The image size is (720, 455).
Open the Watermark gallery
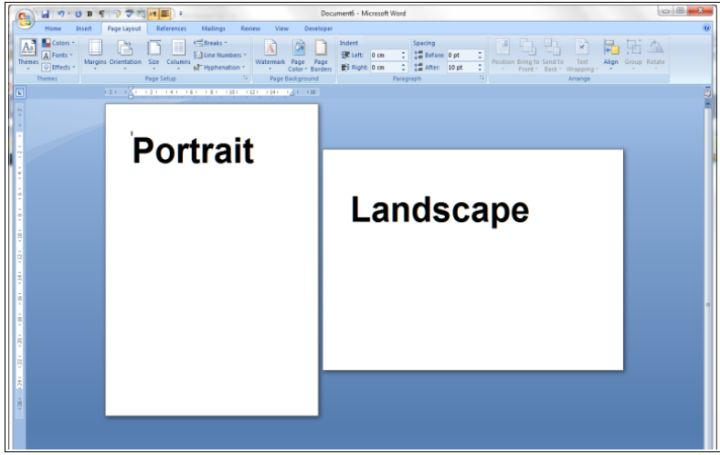tap(270, 54)
